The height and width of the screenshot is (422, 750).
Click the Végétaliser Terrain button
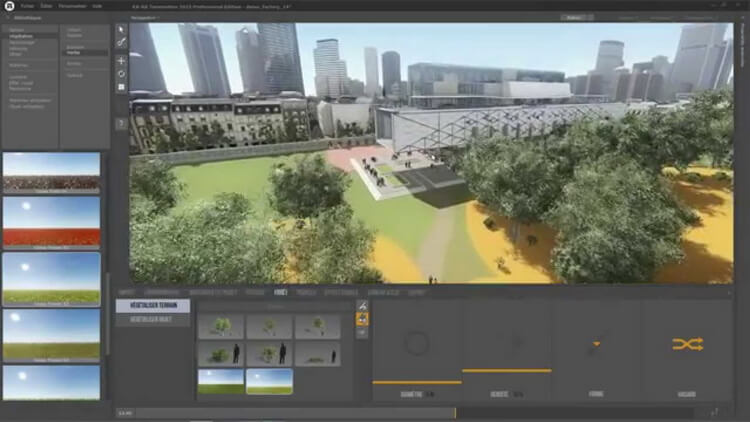(152, 306)
